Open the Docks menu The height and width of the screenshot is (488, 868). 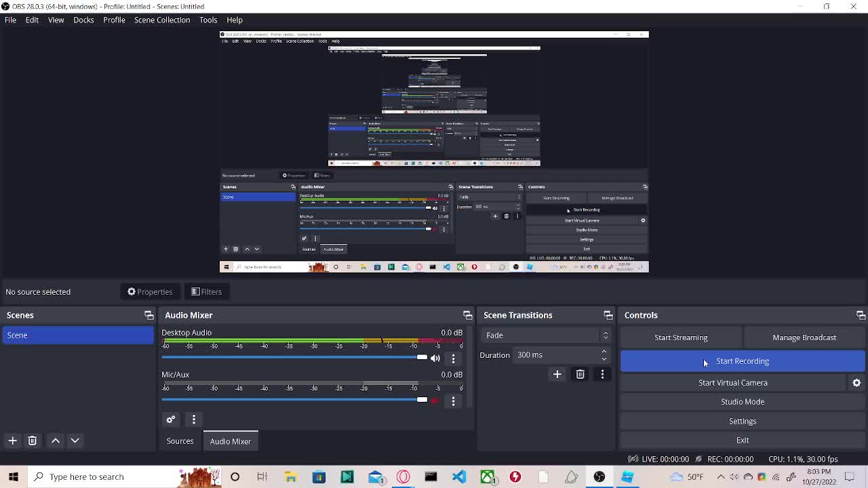tap(83, 20)
